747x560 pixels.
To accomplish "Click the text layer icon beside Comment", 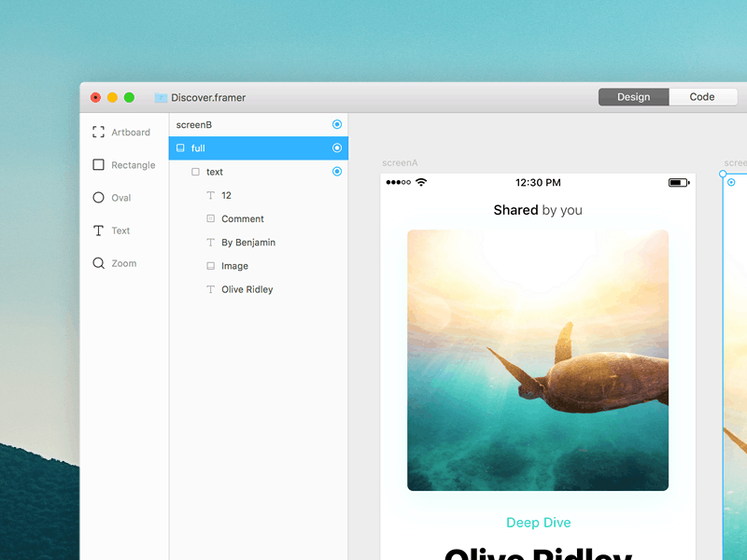I will [x=210, y=218].
